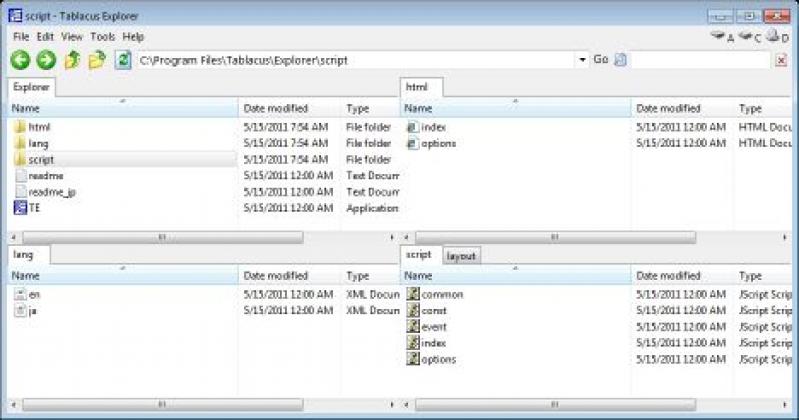Click the address path field
This screenshot has height=420, width=799.
357,60
